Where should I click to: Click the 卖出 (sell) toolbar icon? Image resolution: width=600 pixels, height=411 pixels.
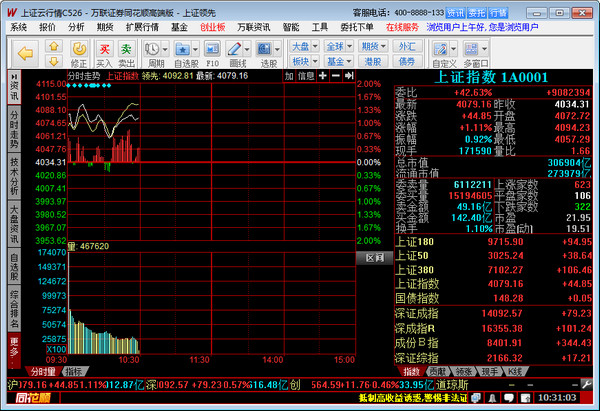126,51
